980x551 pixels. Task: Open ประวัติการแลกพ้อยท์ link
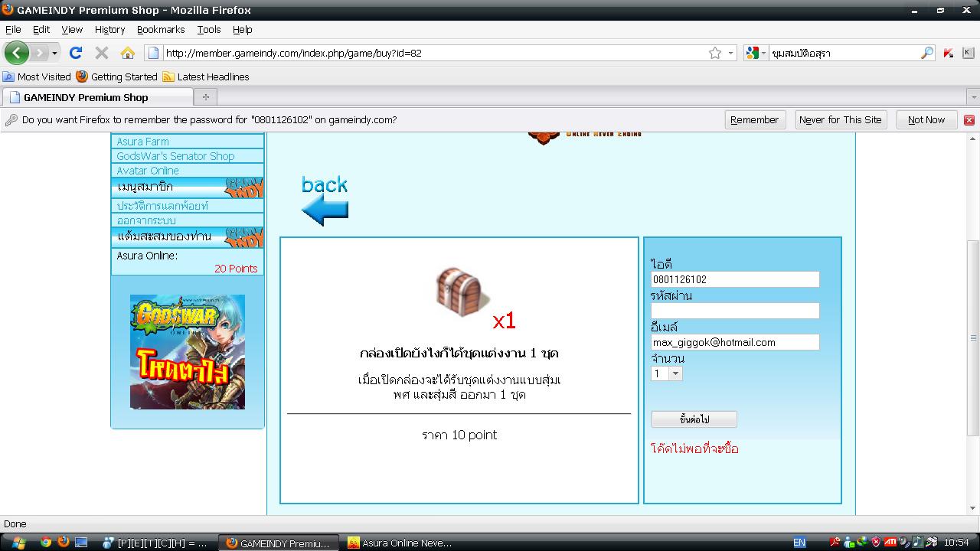click(x=162, y=206)
